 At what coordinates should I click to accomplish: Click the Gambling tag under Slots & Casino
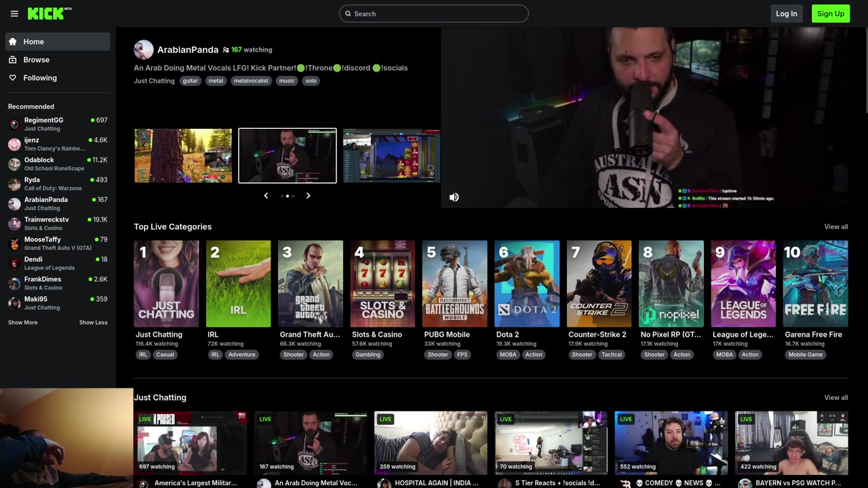pyautogui.click(x=368, y=354)
